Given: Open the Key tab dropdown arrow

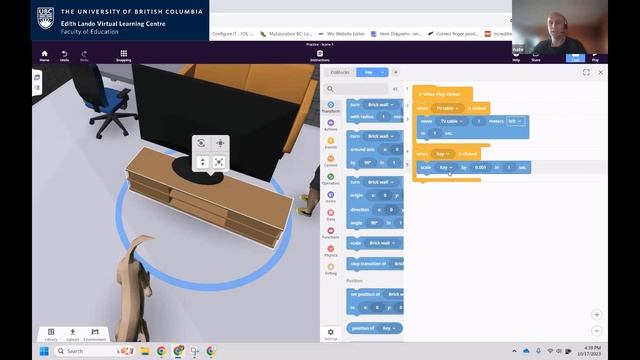Looking at the screenshot, I should (382, 72).
